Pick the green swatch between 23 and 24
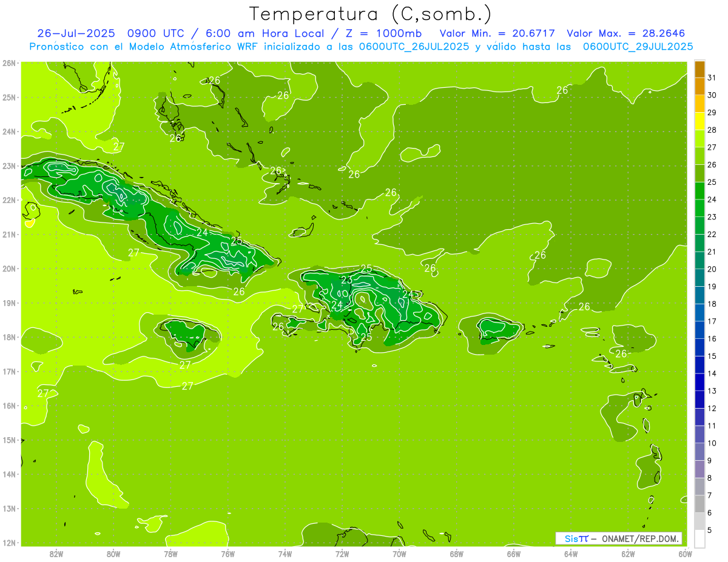The width and height of the screenshot is (728, 562). [699, 208]
